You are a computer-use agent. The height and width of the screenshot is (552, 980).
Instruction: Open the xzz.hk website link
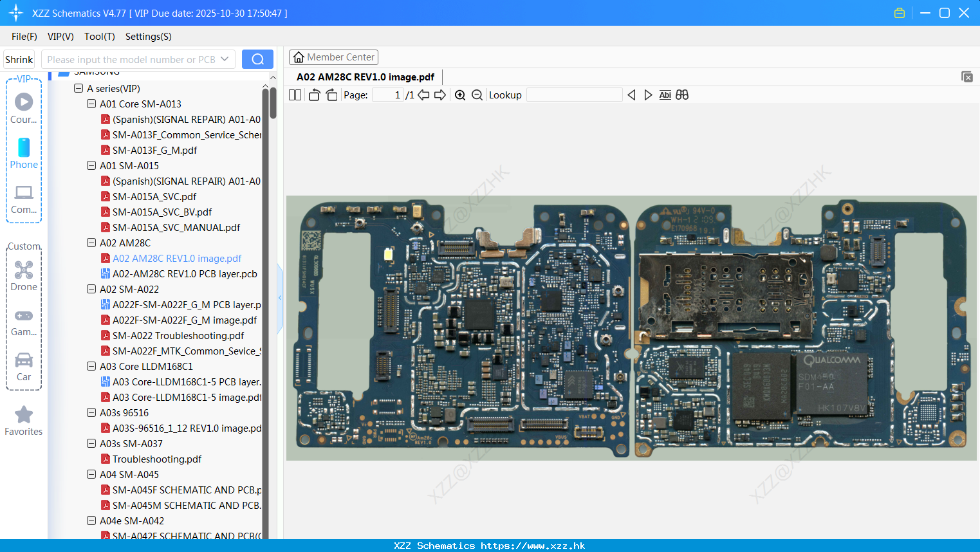click(533, 546)
